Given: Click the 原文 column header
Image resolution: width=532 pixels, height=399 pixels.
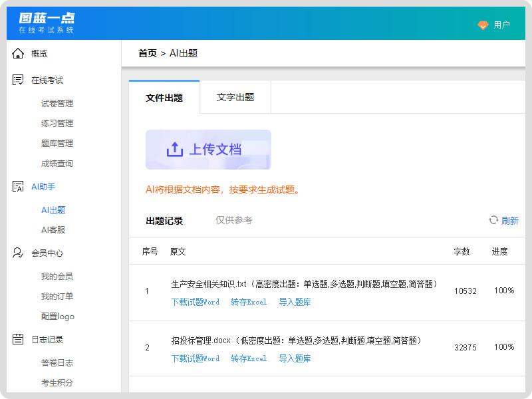Looking at the screenshot, I should pyautogui.click(x=178, y=251).
